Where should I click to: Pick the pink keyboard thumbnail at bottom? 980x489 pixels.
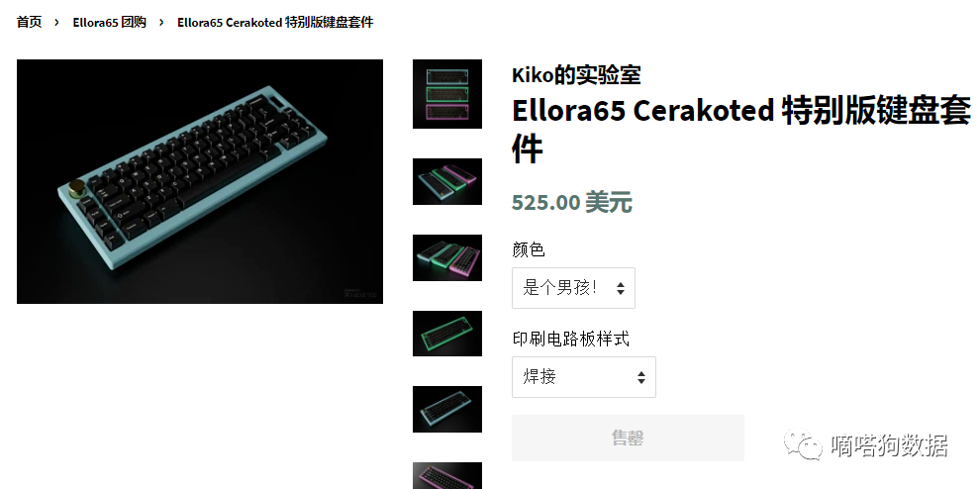coord(447,476)
